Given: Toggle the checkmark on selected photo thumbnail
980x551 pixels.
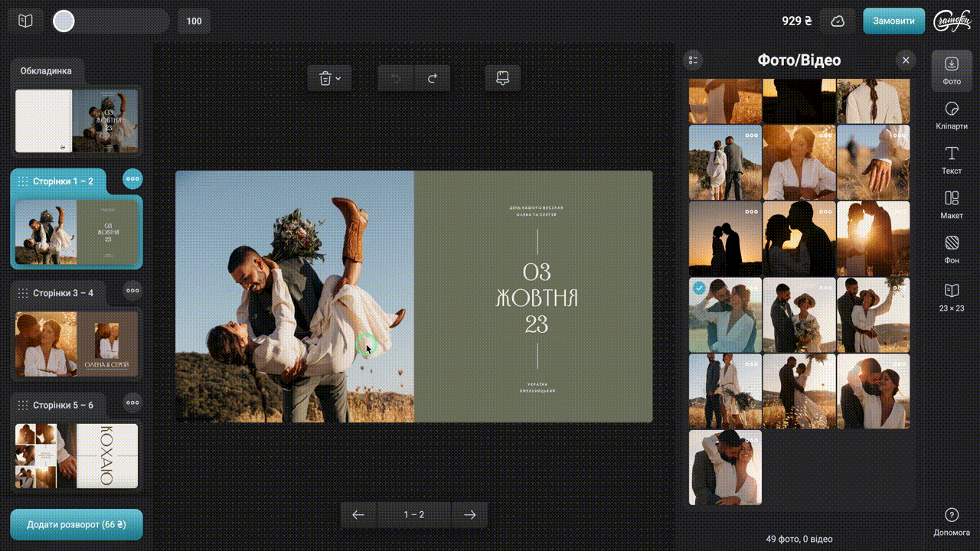Looking at the screenshot, I should pos(699,289).
